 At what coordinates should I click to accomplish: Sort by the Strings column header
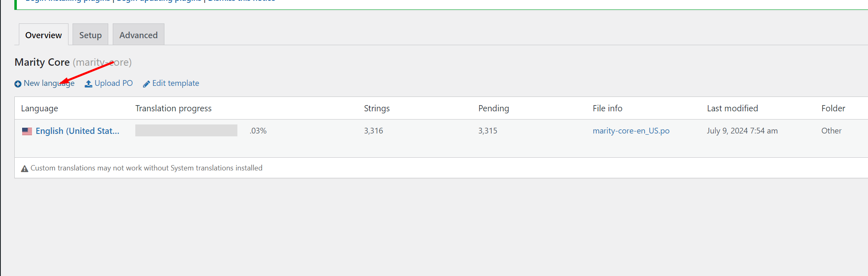[377, 108]
